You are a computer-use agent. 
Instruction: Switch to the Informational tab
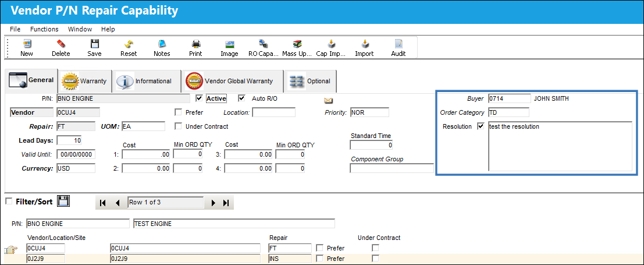[147, 81]
